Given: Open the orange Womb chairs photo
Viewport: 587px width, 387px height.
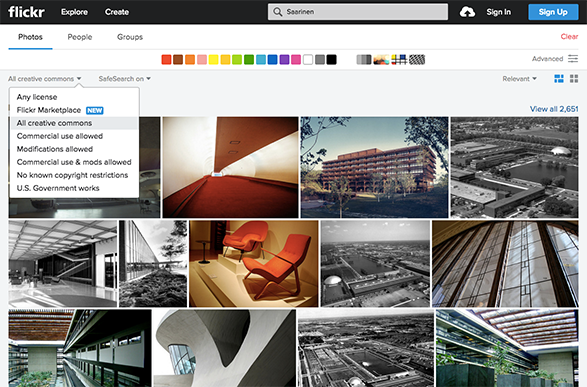Looking at the screenshot, I should tap(254, 263).
